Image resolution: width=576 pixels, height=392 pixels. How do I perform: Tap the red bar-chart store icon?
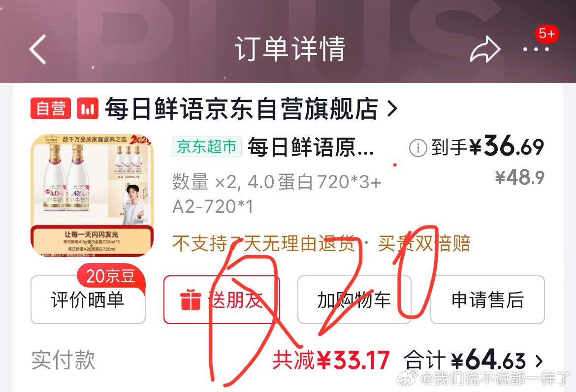88,108
